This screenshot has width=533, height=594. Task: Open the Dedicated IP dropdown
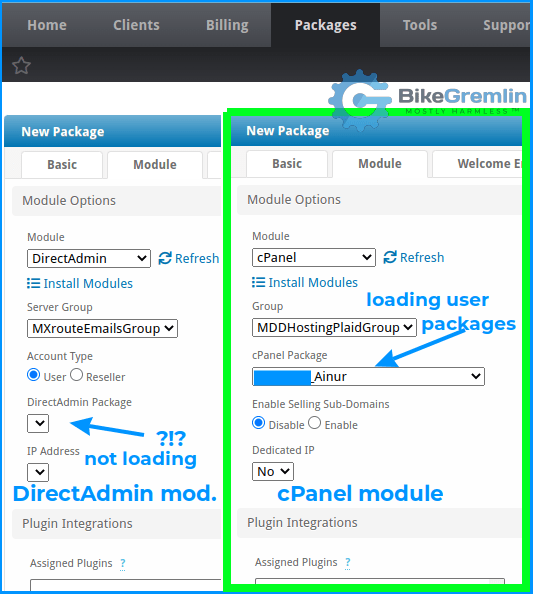coord(273,471)
